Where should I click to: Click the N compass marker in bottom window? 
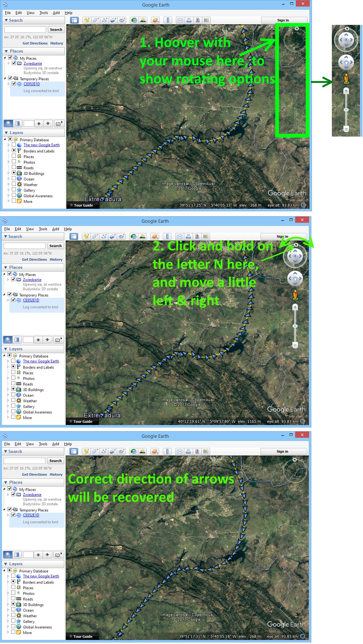(295, 460)
